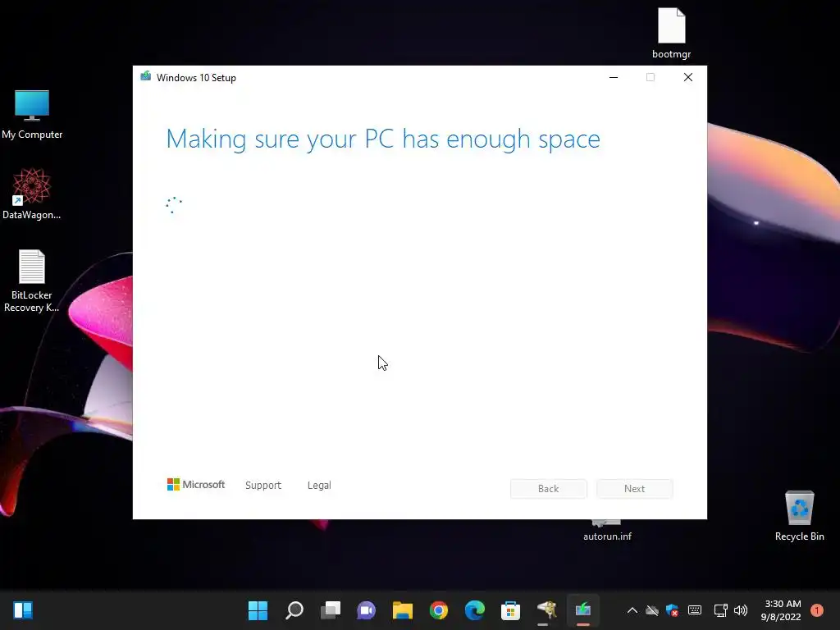This screenshot has height=630, width=840.
Task: Switch to Windows 10 Setup taskbar icon
Action: pos(583,610)
